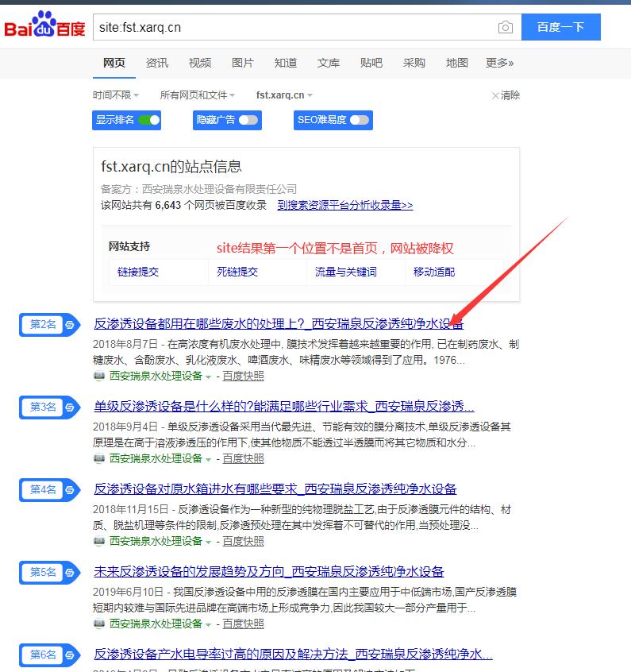Click the 清除 clear filters icon
Image resolution: width=631 pixels, height=672 pixels.
496,95
